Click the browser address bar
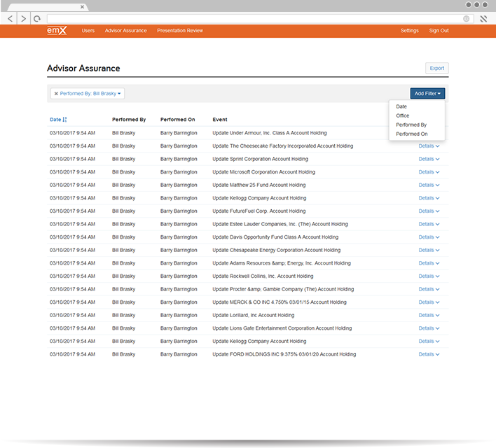This screenshot has width=496, height=448. (x=260, y=19)
